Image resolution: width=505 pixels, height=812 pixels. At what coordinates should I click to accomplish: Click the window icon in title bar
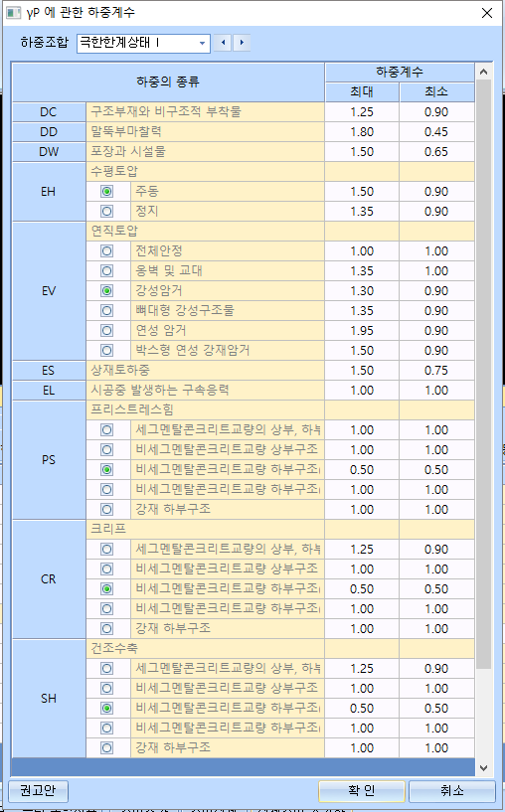(13, 13)
